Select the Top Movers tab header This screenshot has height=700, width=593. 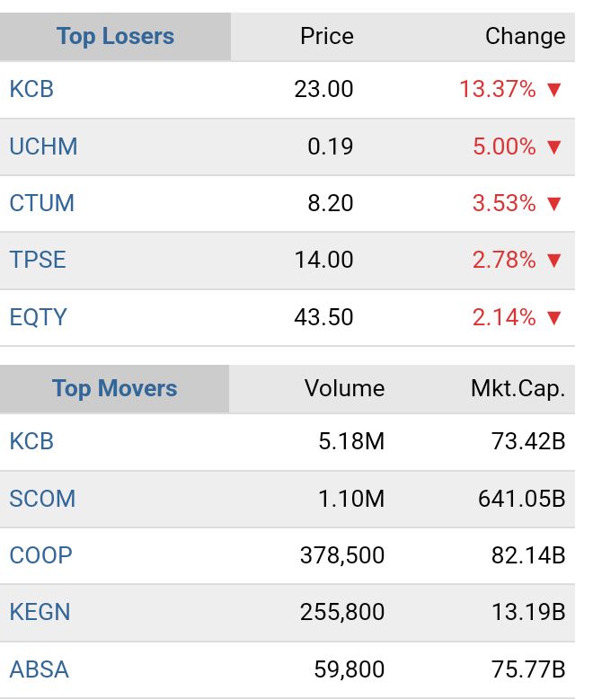tap(114, 389)
